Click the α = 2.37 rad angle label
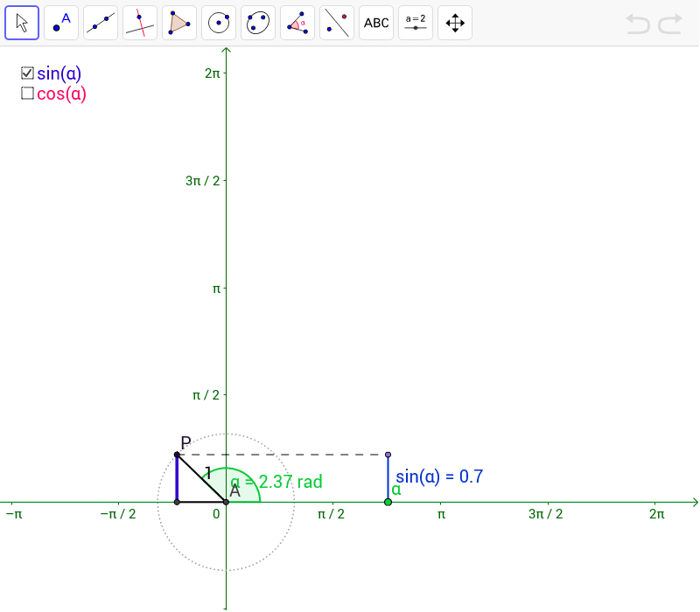The height and width of the screenshot is (612, 700). point(276,482)
